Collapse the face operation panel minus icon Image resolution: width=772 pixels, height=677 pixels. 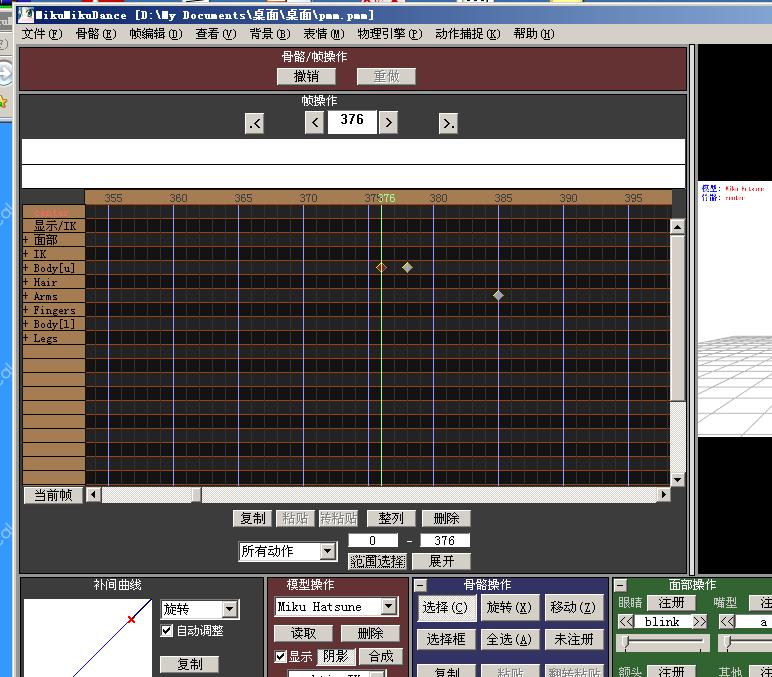[620, 585]
